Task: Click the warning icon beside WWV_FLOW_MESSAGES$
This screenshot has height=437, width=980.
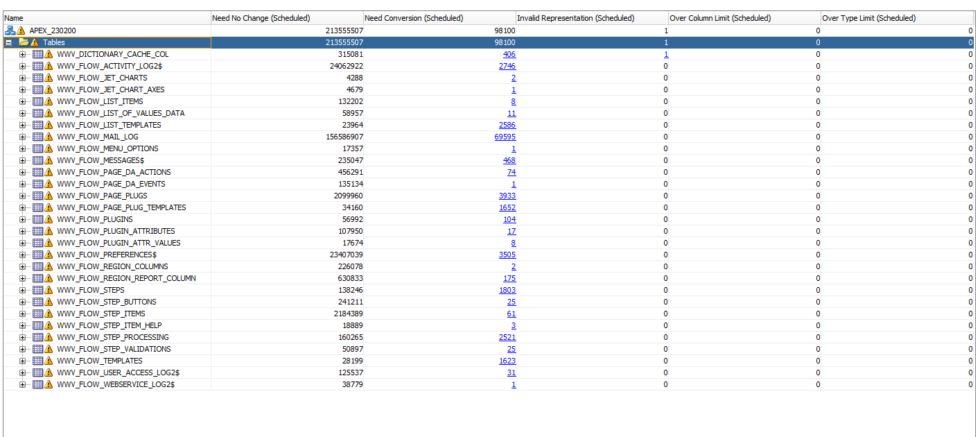Action: (49, 160)
